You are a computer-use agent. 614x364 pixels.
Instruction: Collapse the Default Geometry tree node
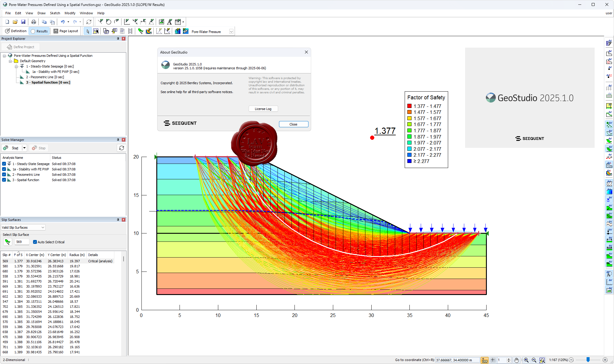10,61
